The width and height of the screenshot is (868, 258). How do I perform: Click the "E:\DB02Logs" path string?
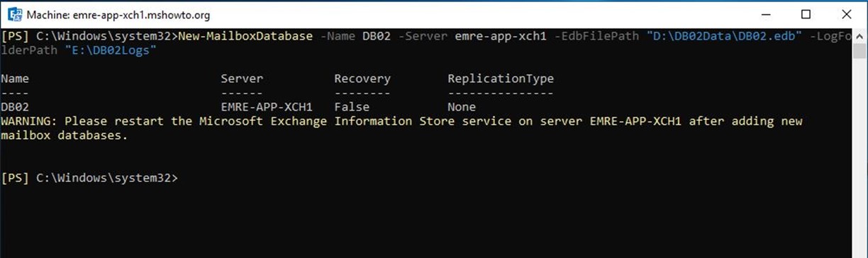point(111,50)
